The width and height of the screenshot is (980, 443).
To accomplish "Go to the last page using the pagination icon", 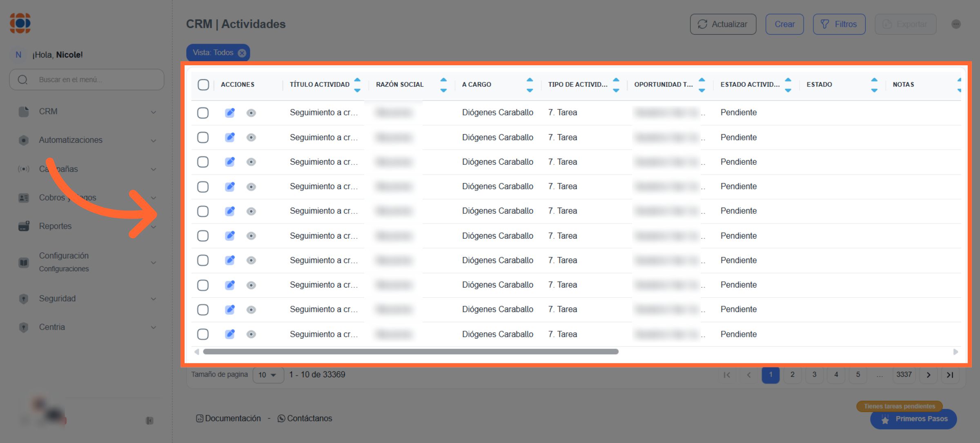I will 950,374.
